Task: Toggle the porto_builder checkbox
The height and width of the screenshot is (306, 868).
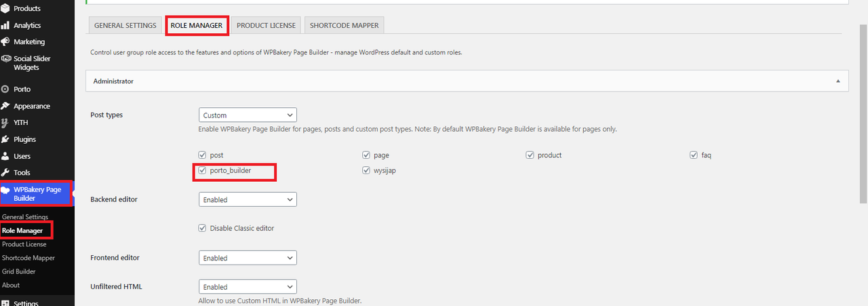Action: pyautogui.click(x=203, y=171)
